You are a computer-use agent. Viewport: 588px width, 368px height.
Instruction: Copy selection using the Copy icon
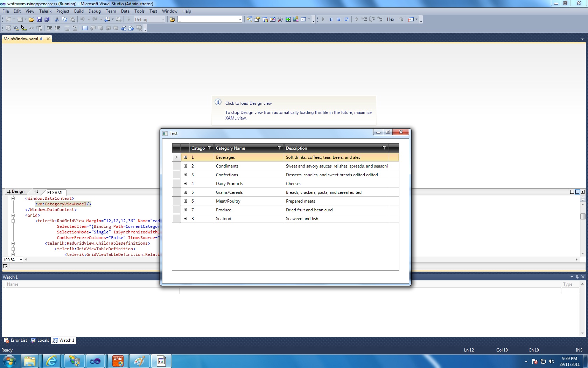64,20
